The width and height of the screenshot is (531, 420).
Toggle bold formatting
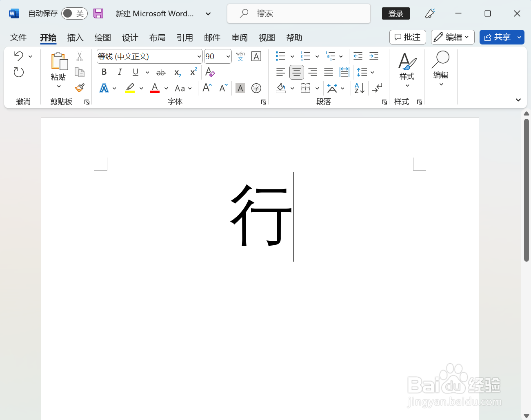[x=104, y=72]
